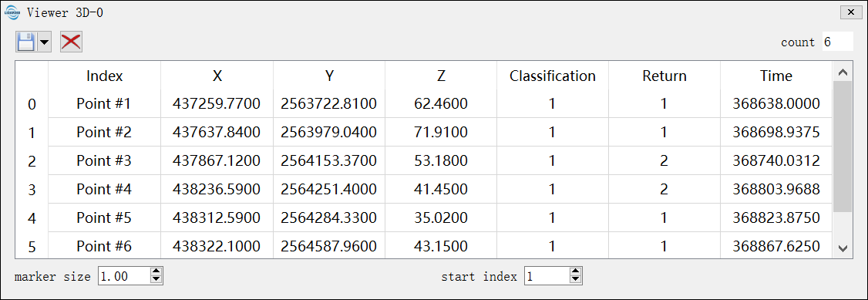
Task: Click X value 437637.8400
Action: 217,133
